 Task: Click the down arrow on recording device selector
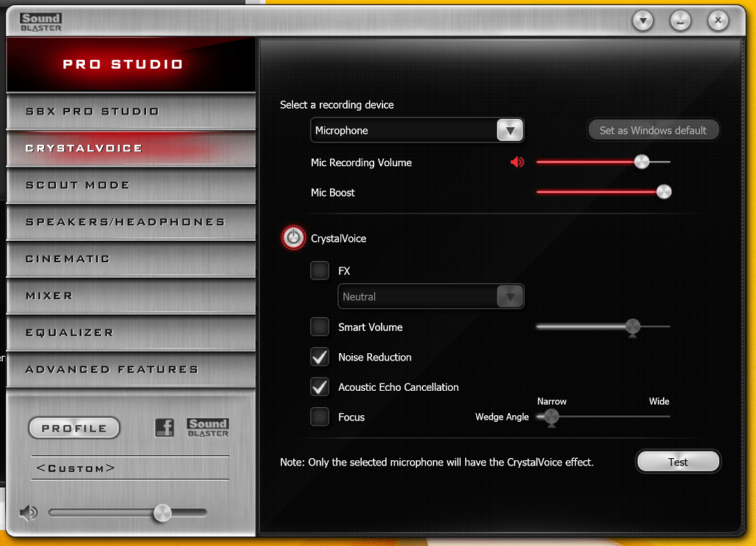coord(509,129)
